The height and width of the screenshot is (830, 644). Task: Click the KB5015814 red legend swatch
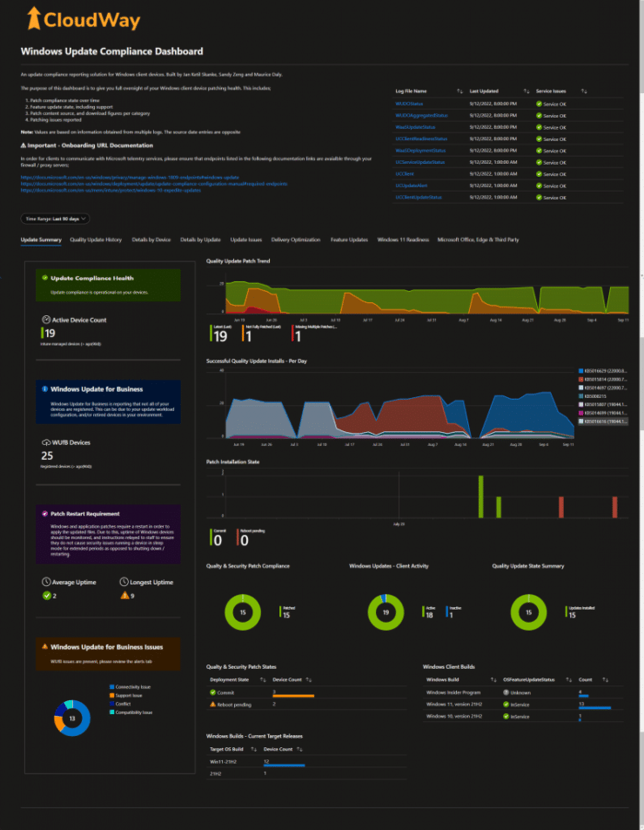tap(581, 380)
